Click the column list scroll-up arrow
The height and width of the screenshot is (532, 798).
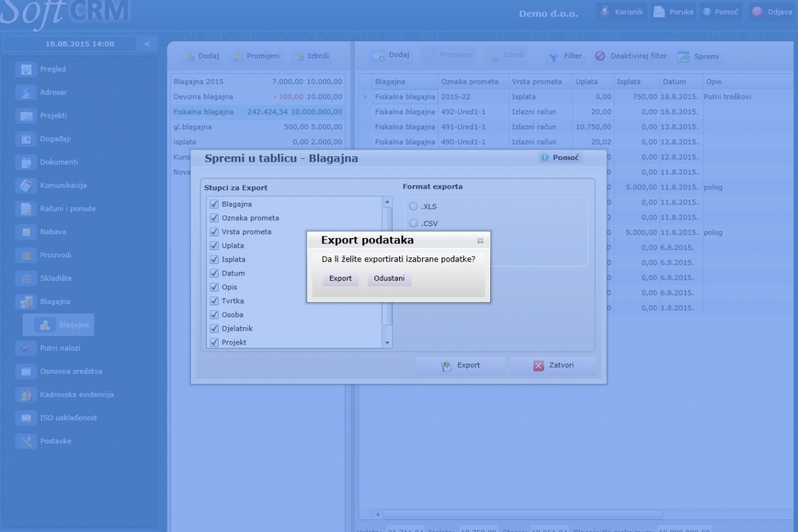(387, 201)
